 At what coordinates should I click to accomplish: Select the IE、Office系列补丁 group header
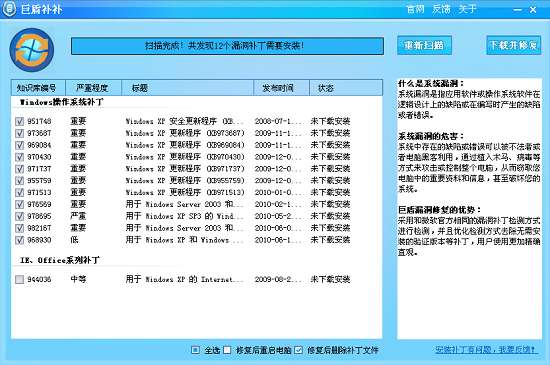(x=60, y=260)
